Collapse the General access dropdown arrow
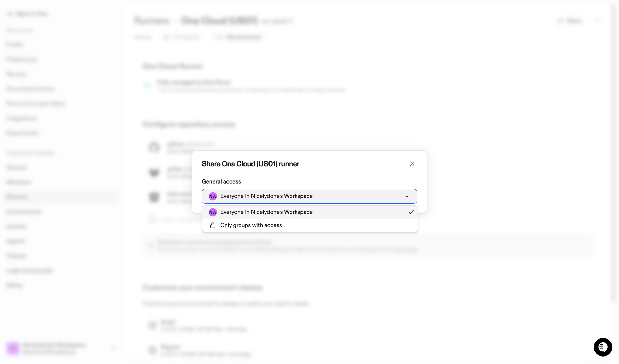Viewport: 619px width, 364px height. pyautogui.click(x=407, y=196)
